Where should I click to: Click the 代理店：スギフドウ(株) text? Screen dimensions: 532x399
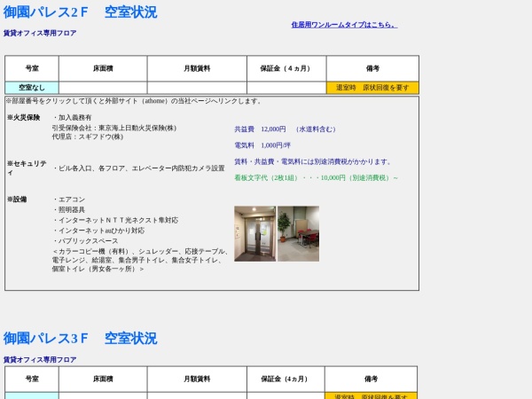88,137
